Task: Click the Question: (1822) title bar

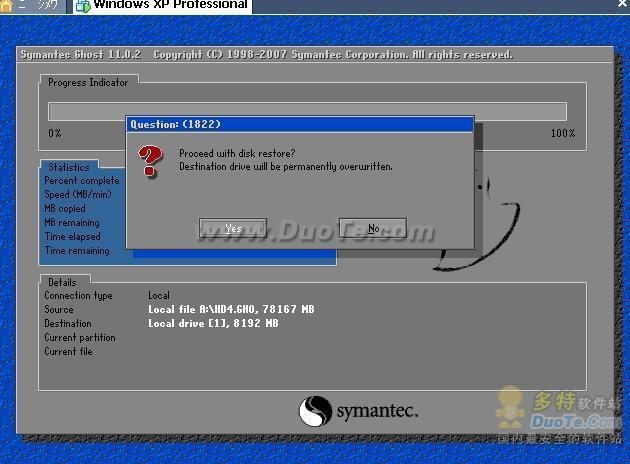Action: (x=300, y=124)
